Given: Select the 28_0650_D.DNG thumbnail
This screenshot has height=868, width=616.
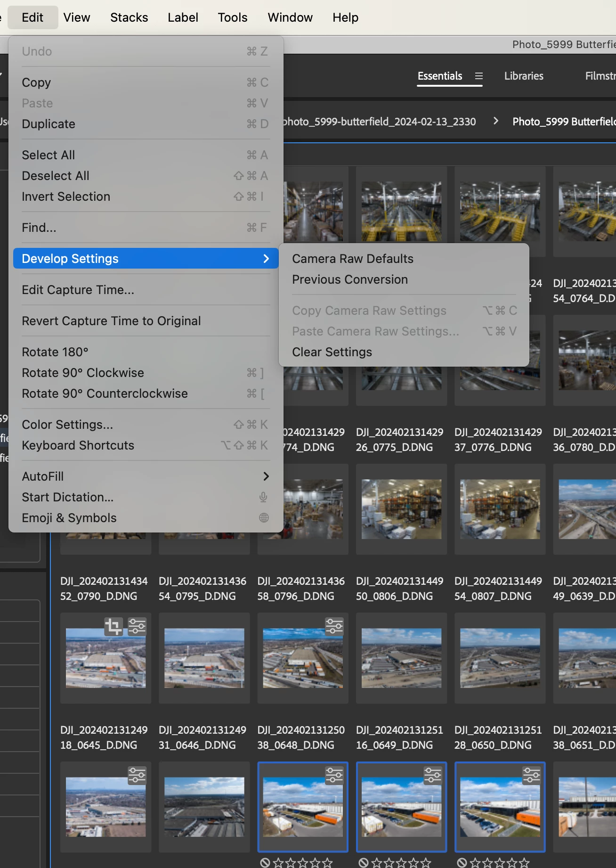Looking at the screenshot, I should (x=500, y=658).
